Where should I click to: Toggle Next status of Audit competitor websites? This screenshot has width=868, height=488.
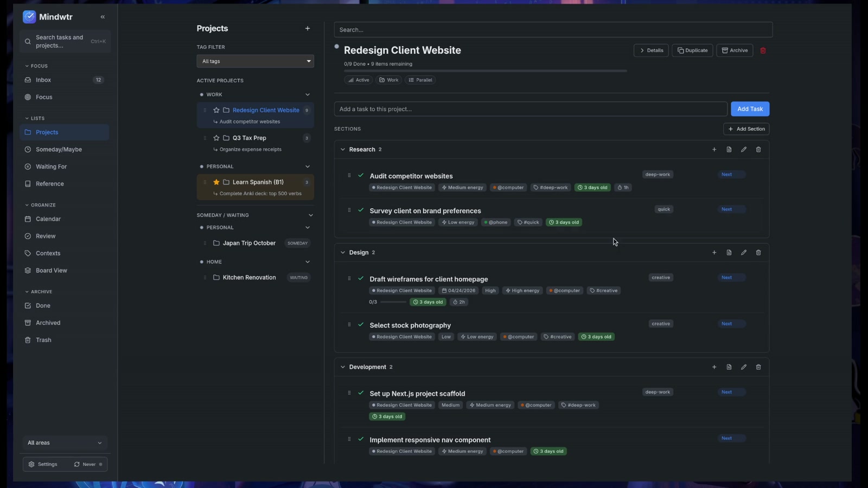pyautogui.click(x=731, y=175)
